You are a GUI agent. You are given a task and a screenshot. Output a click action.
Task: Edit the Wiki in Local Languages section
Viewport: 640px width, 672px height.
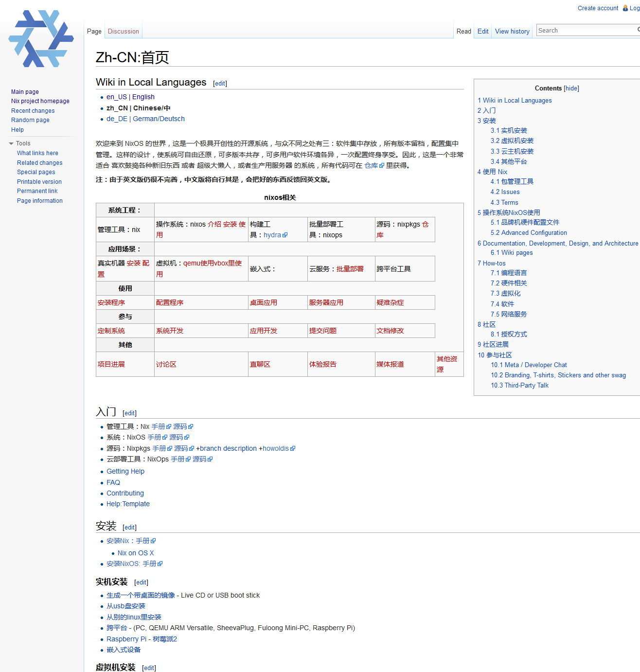[220, 84]
